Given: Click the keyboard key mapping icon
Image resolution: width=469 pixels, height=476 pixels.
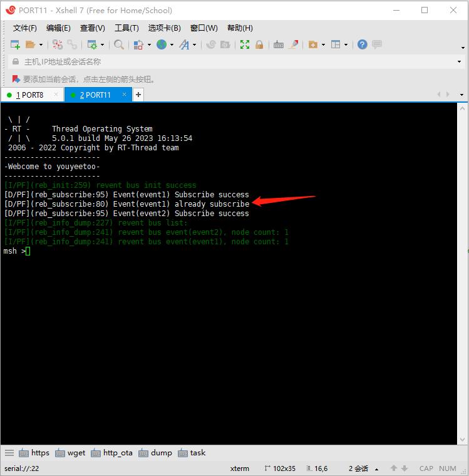Looking at the screenshot, I should point(279,45).
